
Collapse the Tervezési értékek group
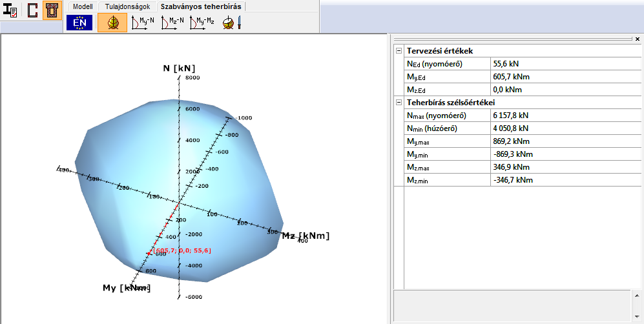(399, 51)
